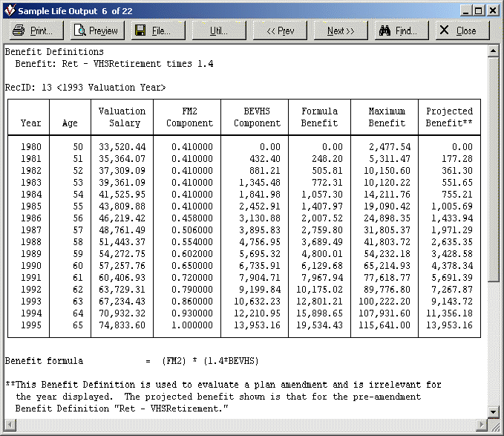Click the binoculars Find icon

point(384,30)
